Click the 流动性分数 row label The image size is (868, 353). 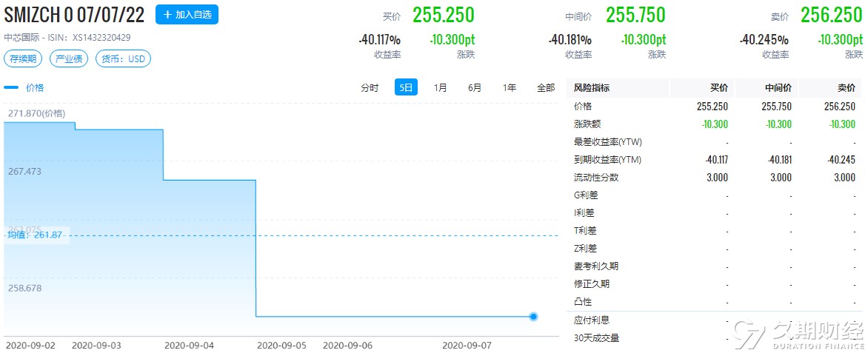pyautogui.click(x=596, y=178)
